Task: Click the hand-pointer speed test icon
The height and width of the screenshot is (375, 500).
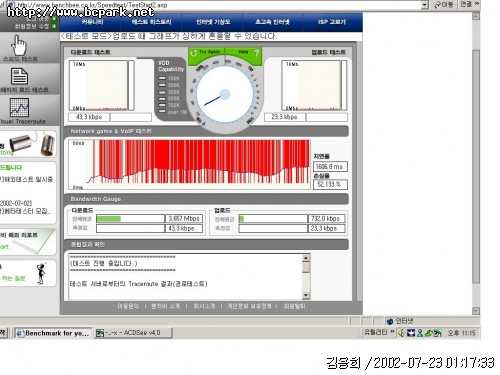Action: 19,45
